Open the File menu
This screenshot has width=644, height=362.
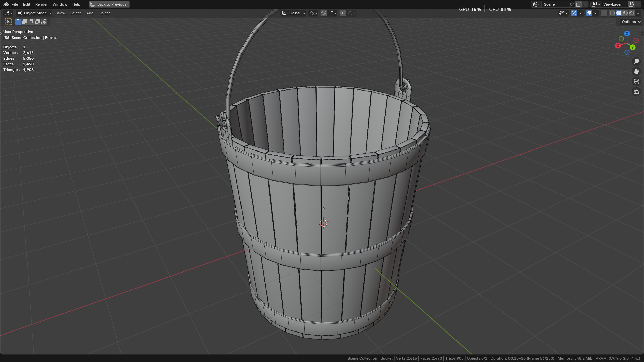click(15, 4)
